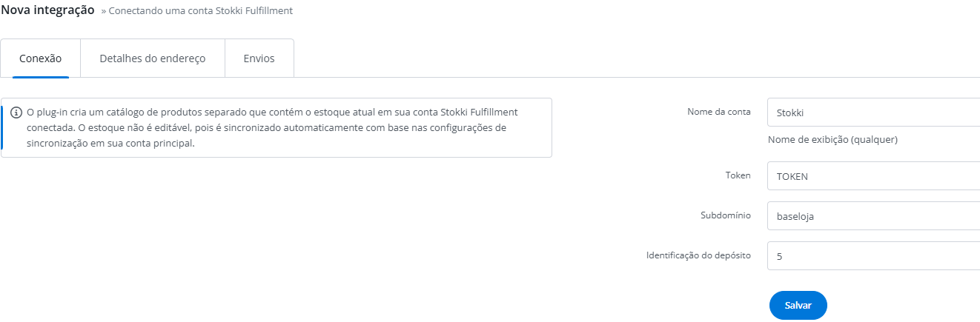Select the Envios tab
Viewport: 980px width, 322px height.
pyautogui.click(x=259, y=58)
